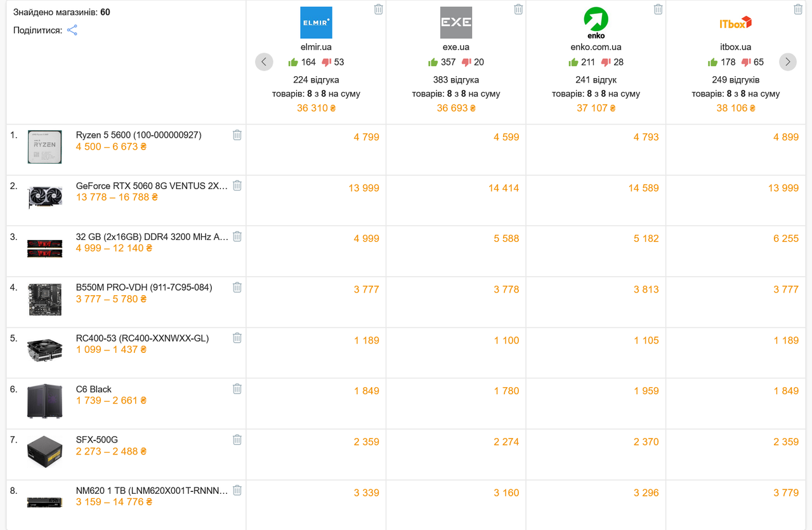Open the elmir.ua store name link
This screenshot has width=812, height=530.
(x=316, y=47)
